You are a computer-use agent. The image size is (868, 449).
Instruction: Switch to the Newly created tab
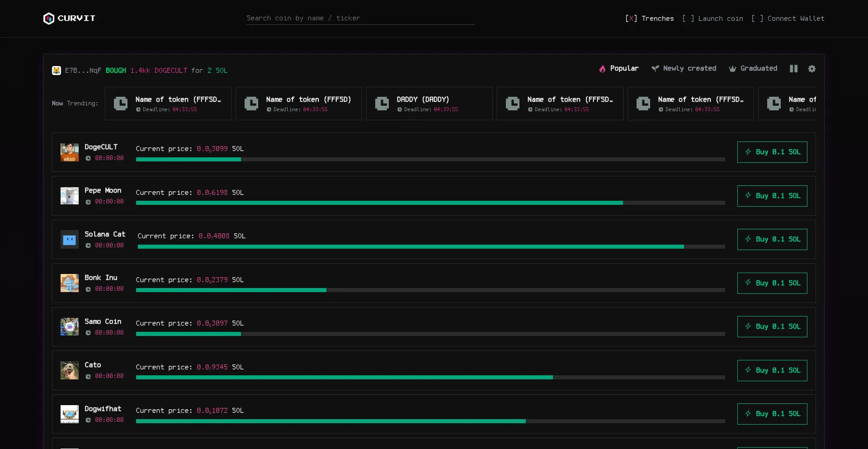coord(684,69)
